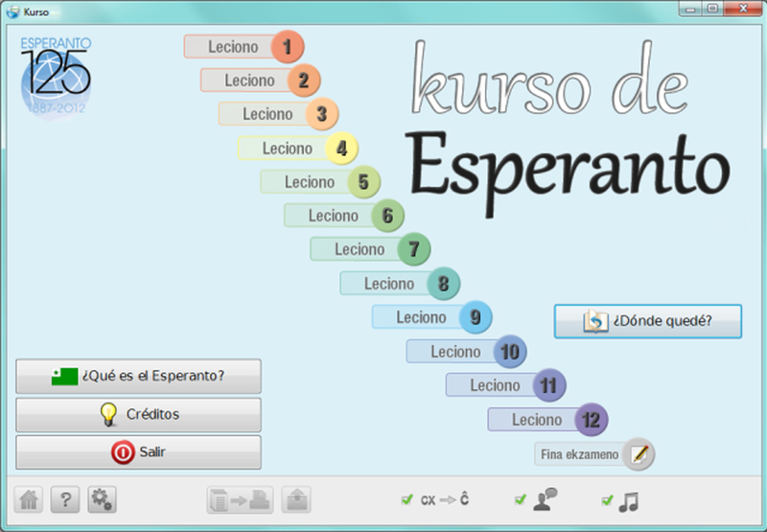The width and height of the screenshot is (767, 532).
Task: Open settings via the gears icon
Action: 102,499
